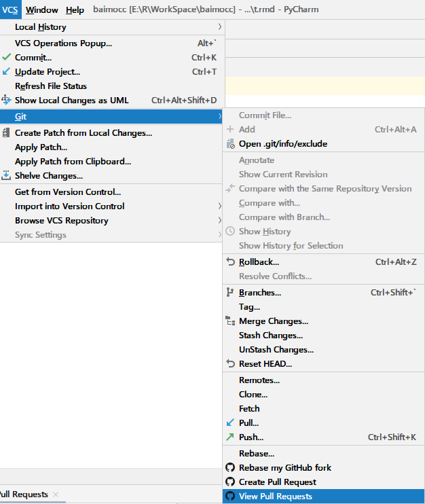The image size is (425, 504).
Task: Click the Branches fork icon
Action: (230, 292)
